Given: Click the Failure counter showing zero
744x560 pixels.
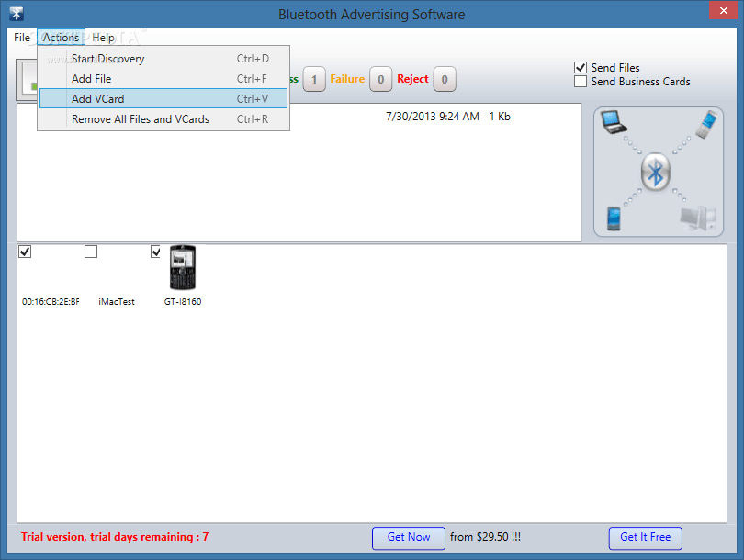Looking at the screenshot, I should (x=379, y=79).
